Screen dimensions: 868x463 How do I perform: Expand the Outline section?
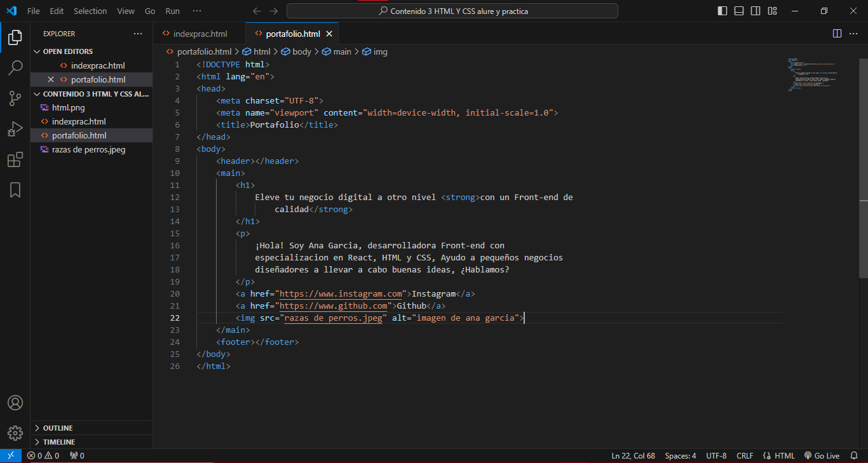click(x=92, y=428)
